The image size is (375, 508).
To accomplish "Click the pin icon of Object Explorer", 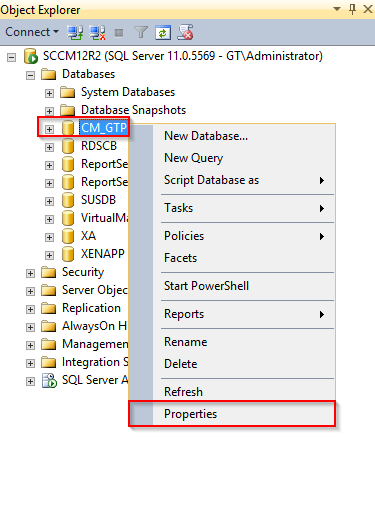I will [x=352, y=9].
